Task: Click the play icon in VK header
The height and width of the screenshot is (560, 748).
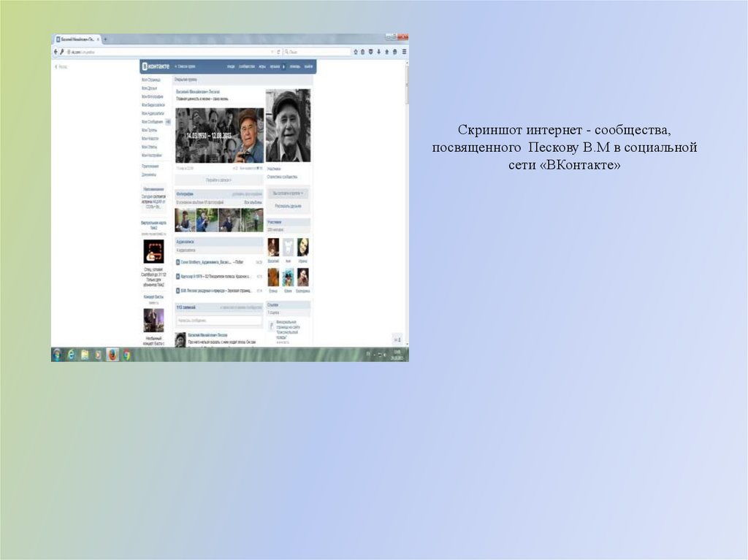Action: click(283, 66)
